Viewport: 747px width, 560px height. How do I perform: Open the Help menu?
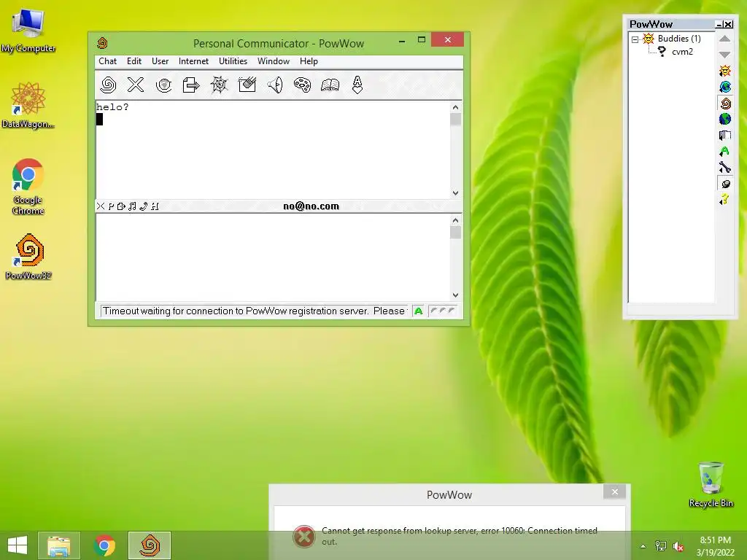tap(309, 61)
